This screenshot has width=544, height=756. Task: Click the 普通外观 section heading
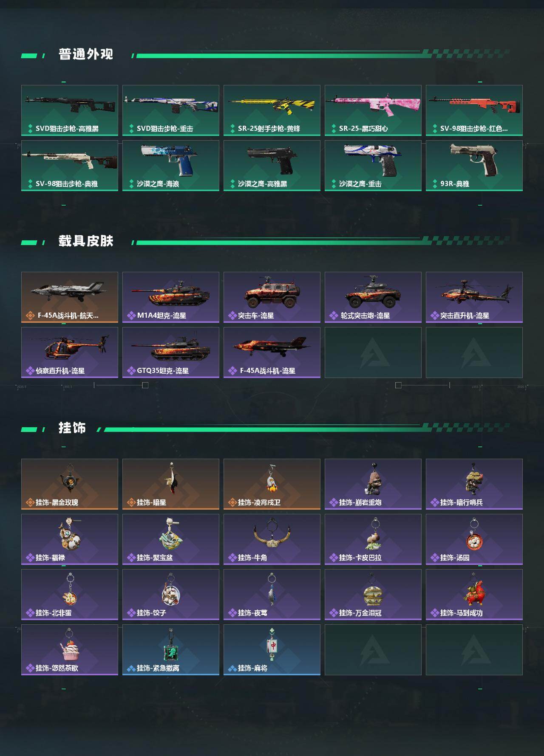(x=86, y=54)
